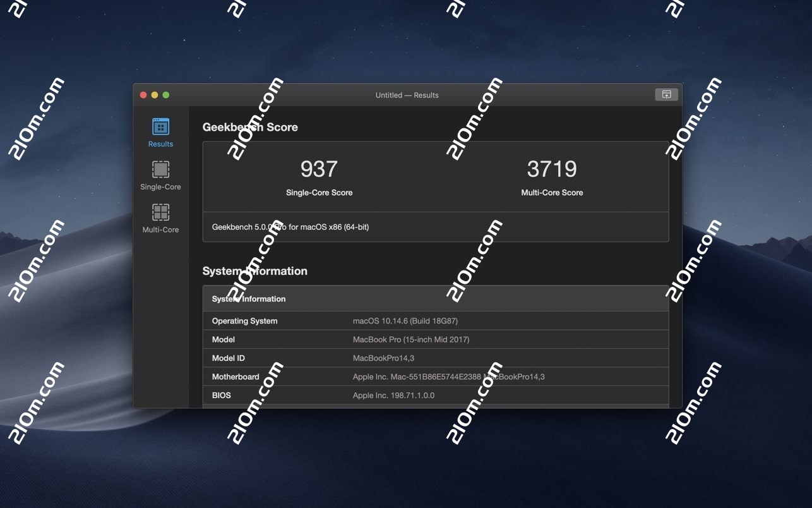Click the Apple Inc. Mac-551B86E5744E2388 motherboard value

(x=449, y=377)
